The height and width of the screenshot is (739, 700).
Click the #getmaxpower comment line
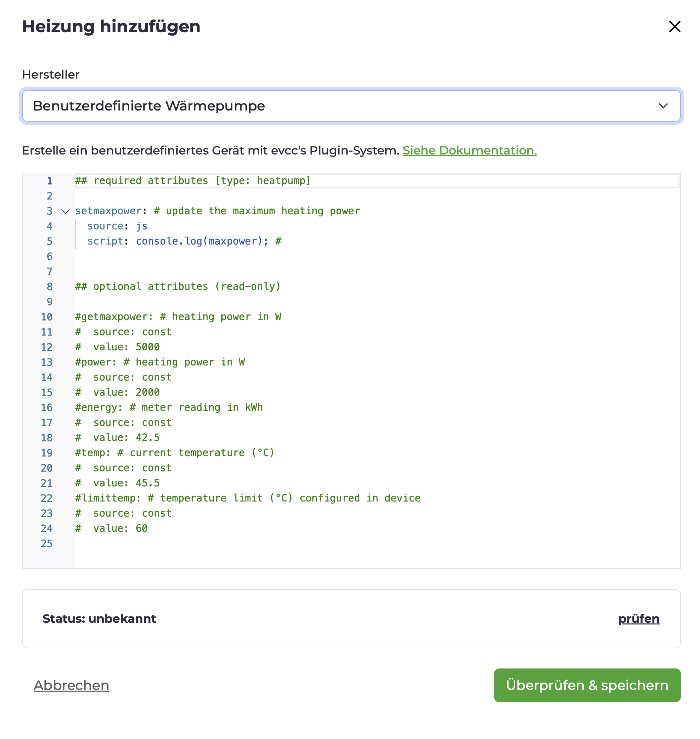coord(178,317)
